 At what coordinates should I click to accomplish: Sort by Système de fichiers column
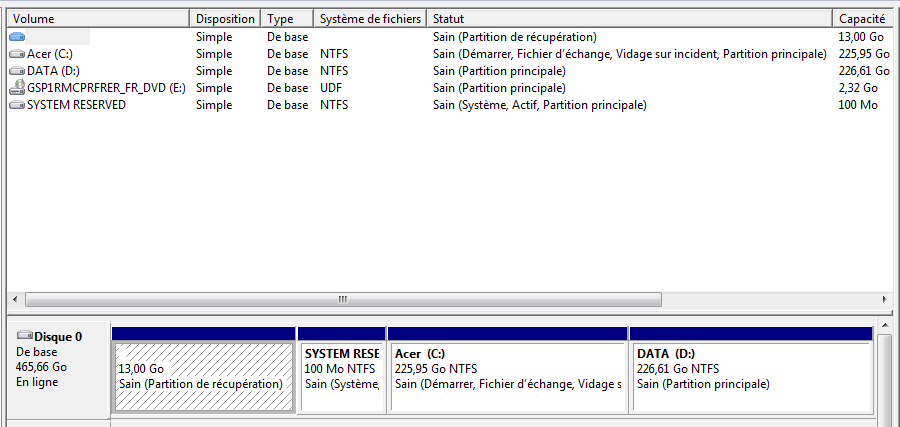pos(371,18)
